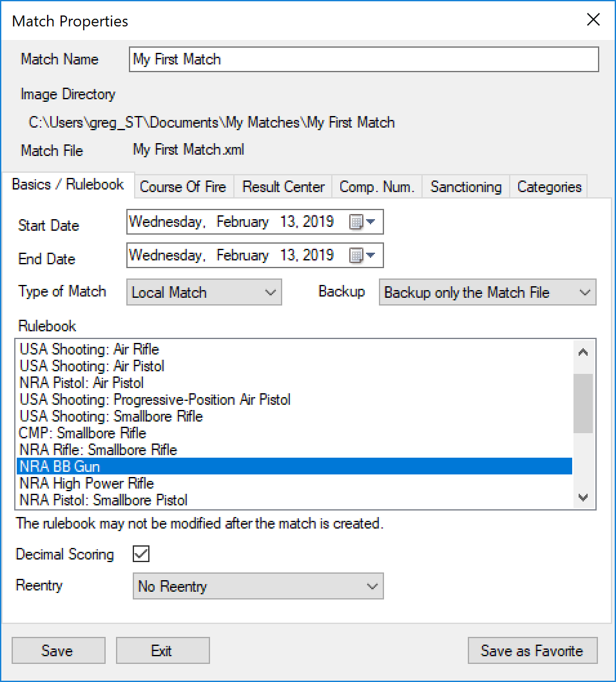Open the Backup options dropdown
This screenshot has width=616, height=682.
tap(487, 293)
